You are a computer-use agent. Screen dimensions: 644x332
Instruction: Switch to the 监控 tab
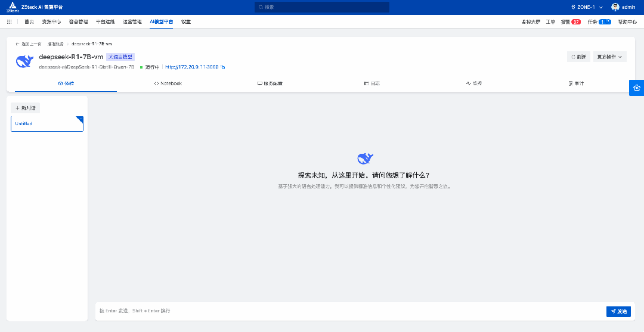pos(474,83)
